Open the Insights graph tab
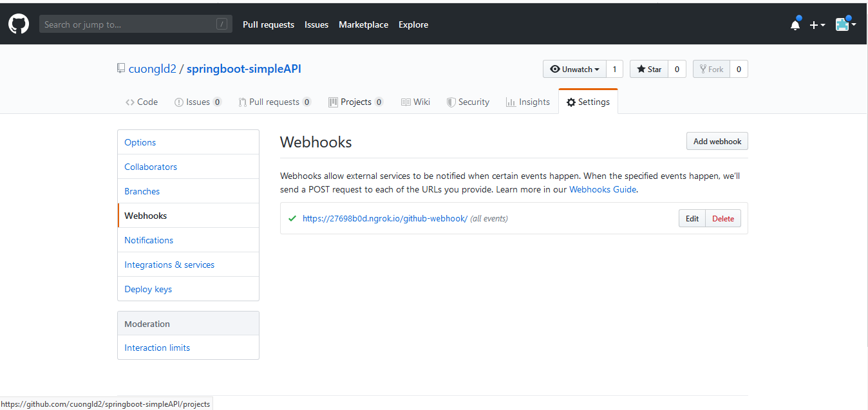The height and width of the screenshot is (410, 868). (x=528, y=102)
